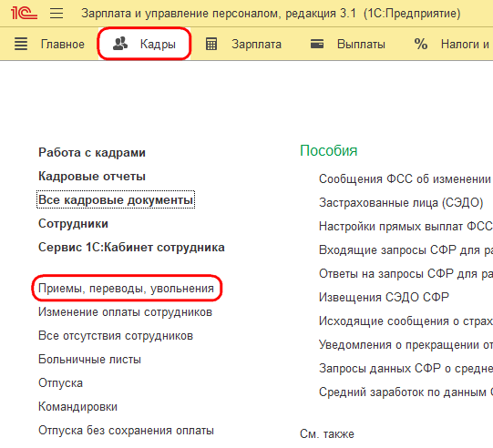Viewport: 493px width, 448px height.
Task: Open the main hamburger menu in title bar
Action: pyautogui.click(x=56, y=13)
